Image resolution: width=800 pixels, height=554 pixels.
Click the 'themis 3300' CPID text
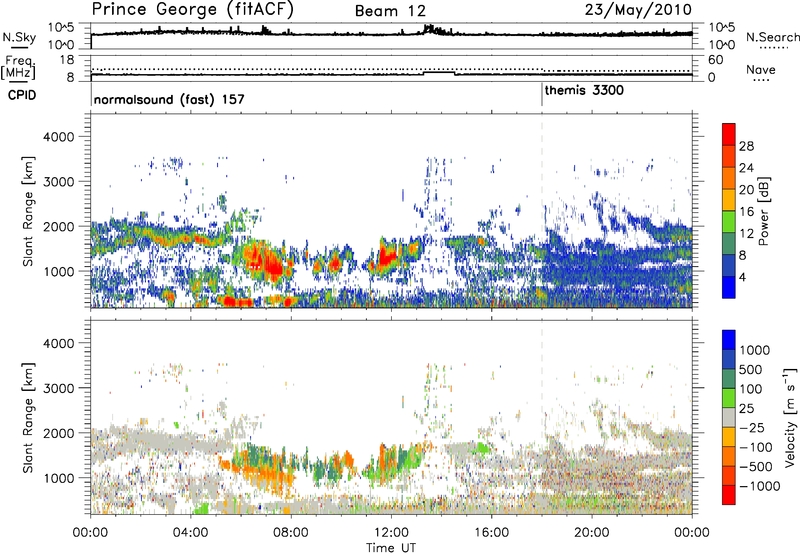[584, 91]
